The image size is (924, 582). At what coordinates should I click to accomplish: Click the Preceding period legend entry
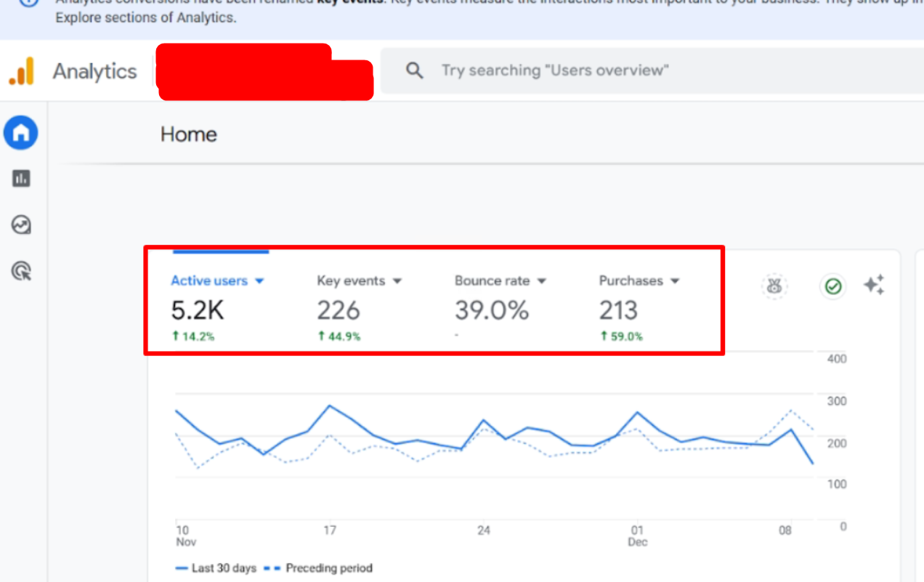tap(318, 568)
